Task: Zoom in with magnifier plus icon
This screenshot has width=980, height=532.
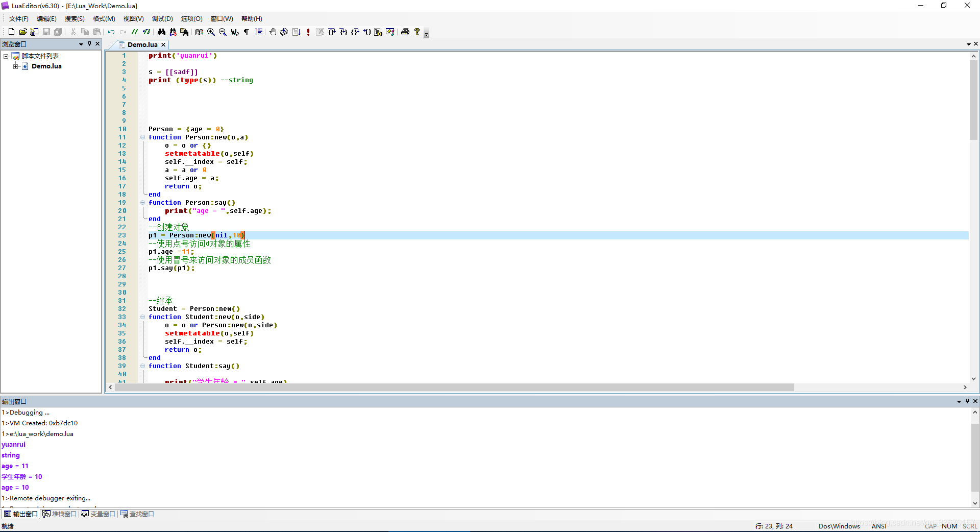Action: pyautogui.click(x=211, y=32)
